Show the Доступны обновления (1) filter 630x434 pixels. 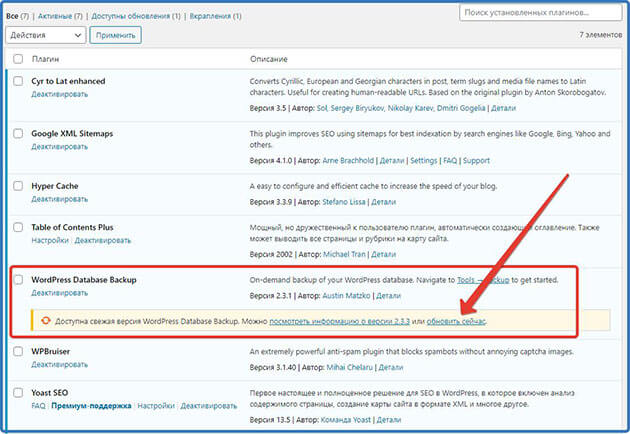coord(136,16)
